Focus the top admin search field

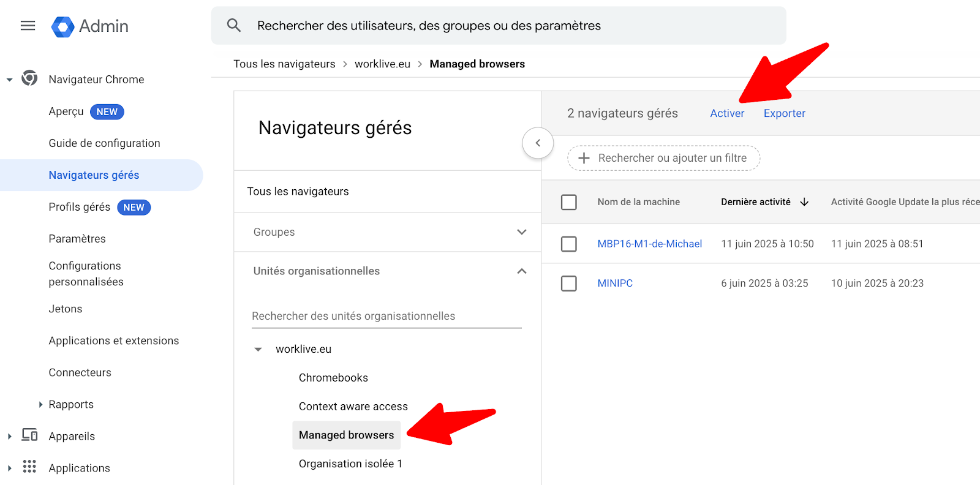[x=499, y=26]
